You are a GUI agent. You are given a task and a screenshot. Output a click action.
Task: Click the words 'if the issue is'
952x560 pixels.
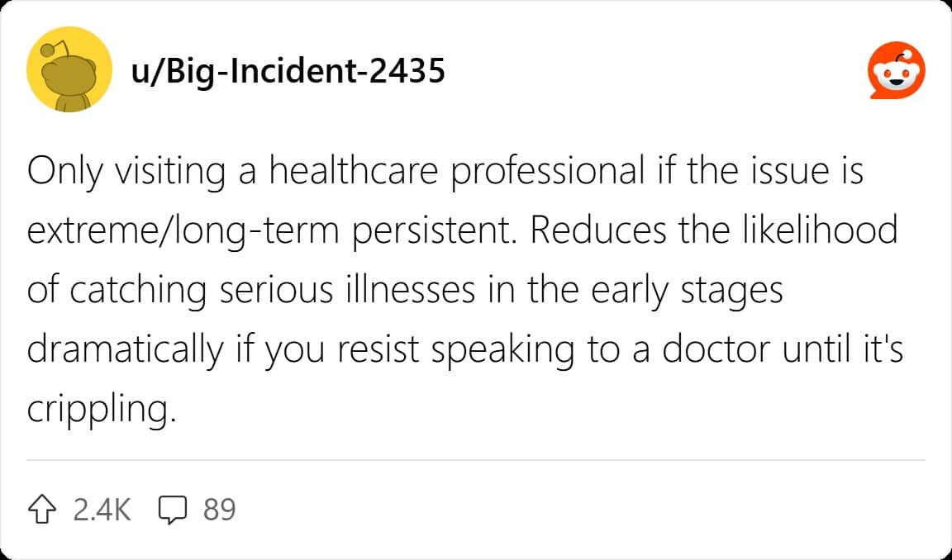point(760,171)
